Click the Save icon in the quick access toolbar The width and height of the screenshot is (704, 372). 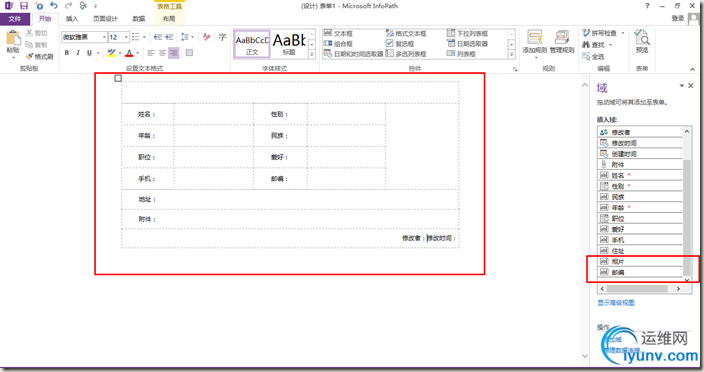(24, 6)
